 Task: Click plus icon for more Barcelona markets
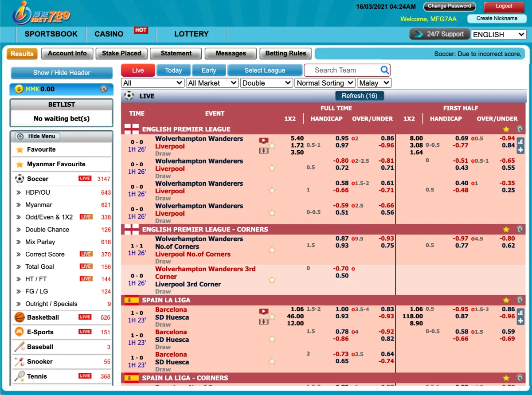click(x=520, y=321)
